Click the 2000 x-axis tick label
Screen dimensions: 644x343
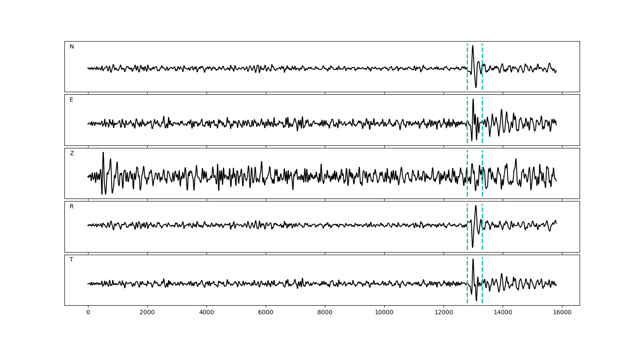[147, 313]
